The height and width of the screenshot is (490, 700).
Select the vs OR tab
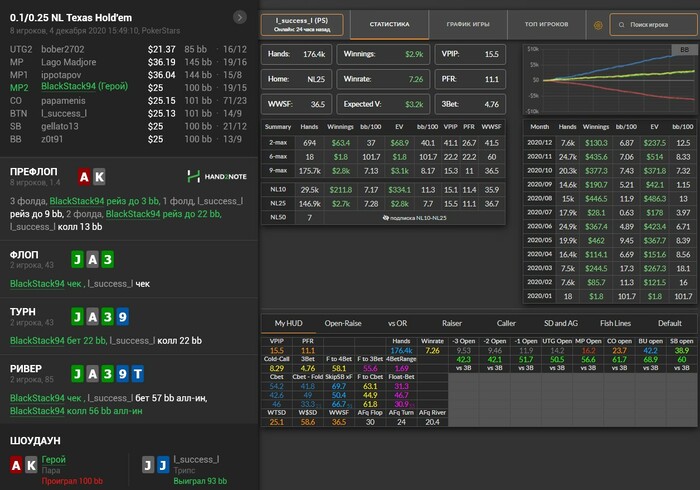397,323
